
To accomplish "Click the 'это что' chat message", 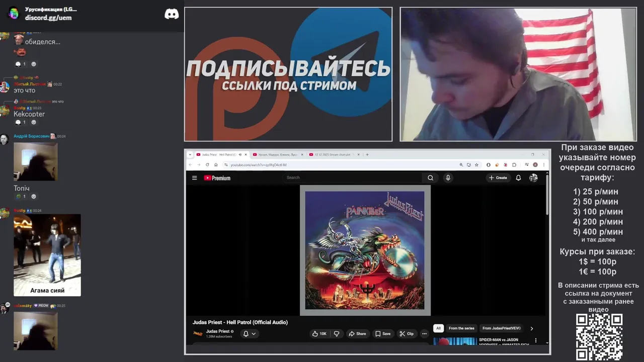I will [x=24, y=91].
